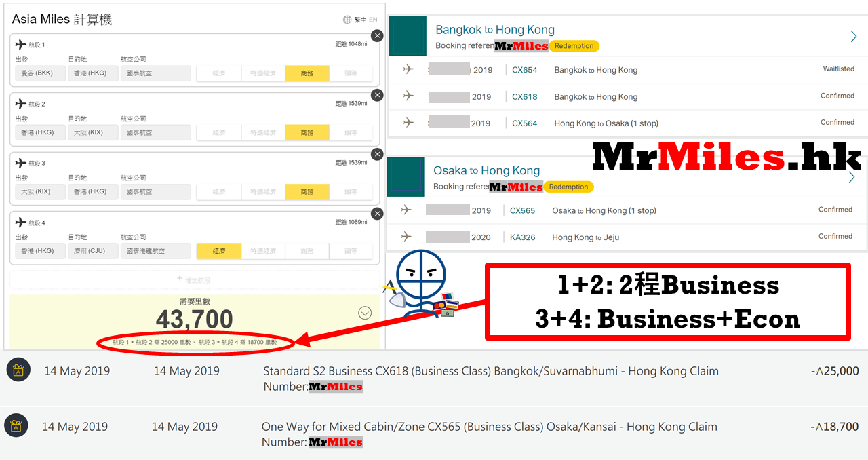Viewport: 868px width, 460px height.
Task: Select 經濟 class for 航段 1
Action: [x=219, y=73]
